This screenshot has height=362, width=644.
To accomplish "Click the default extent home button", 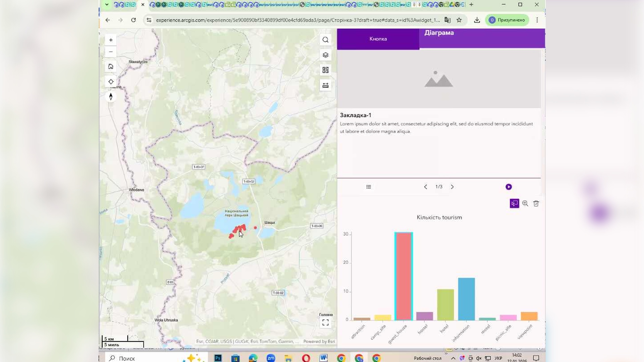I will tap(111, 66).
